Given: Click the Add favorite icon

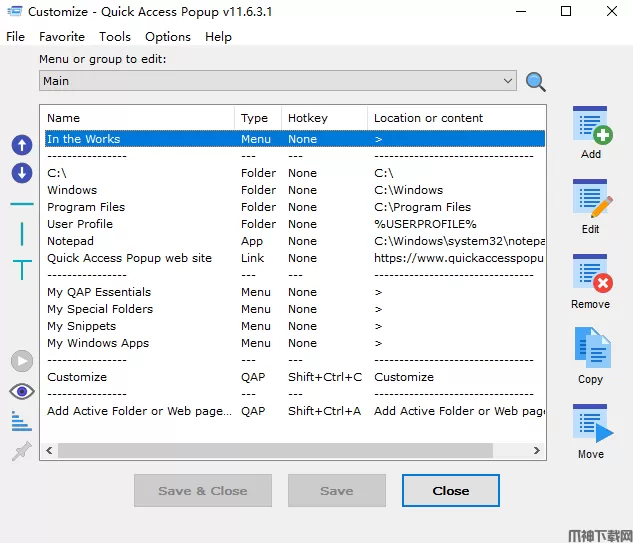Looking at the screenshot, I should pos(590,126).
